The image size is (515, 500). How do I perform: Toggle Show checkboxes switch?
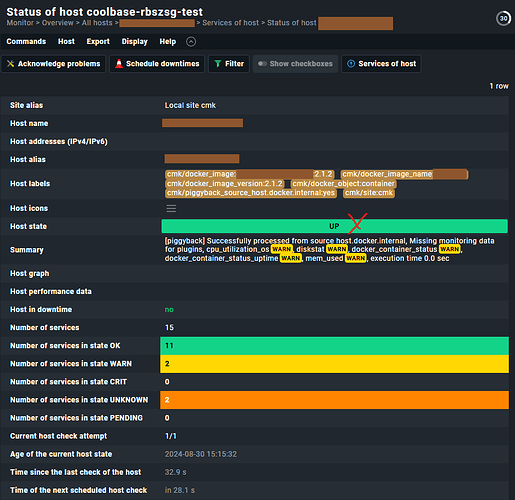pyautogui.click(x=295, y=64)
